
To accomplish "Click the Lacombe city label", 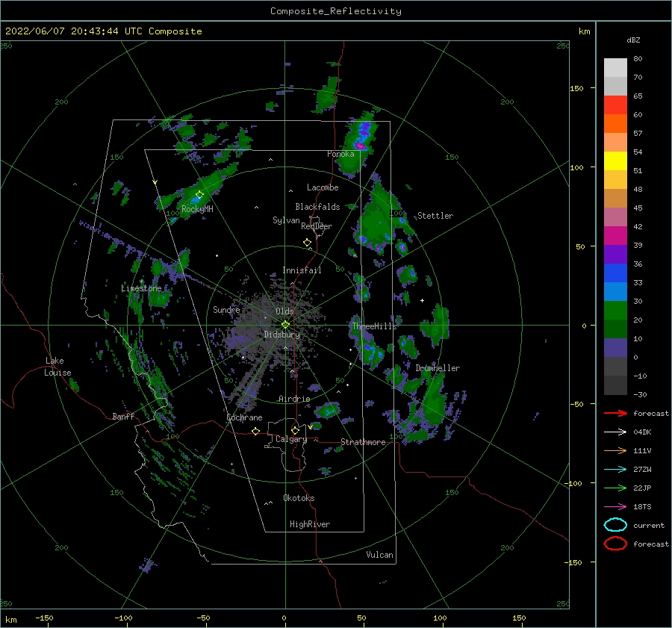I will (x=323, y=187).
